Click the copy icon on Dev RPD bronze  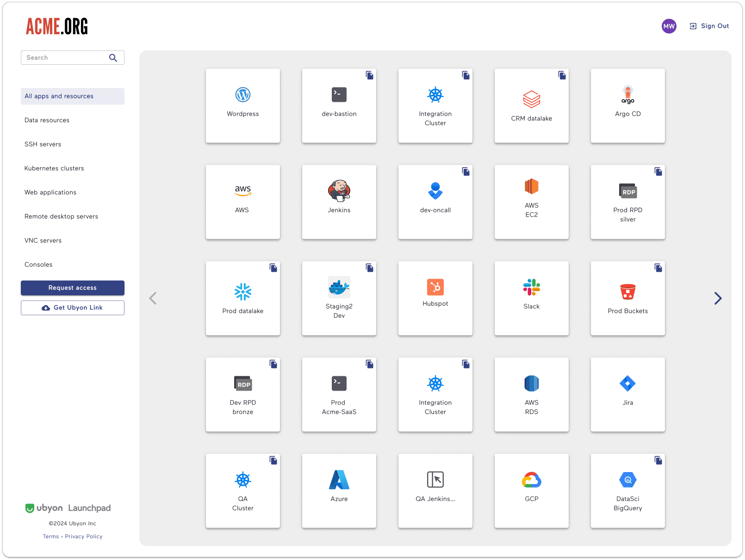pyautogui.click(x=273, y=364)
